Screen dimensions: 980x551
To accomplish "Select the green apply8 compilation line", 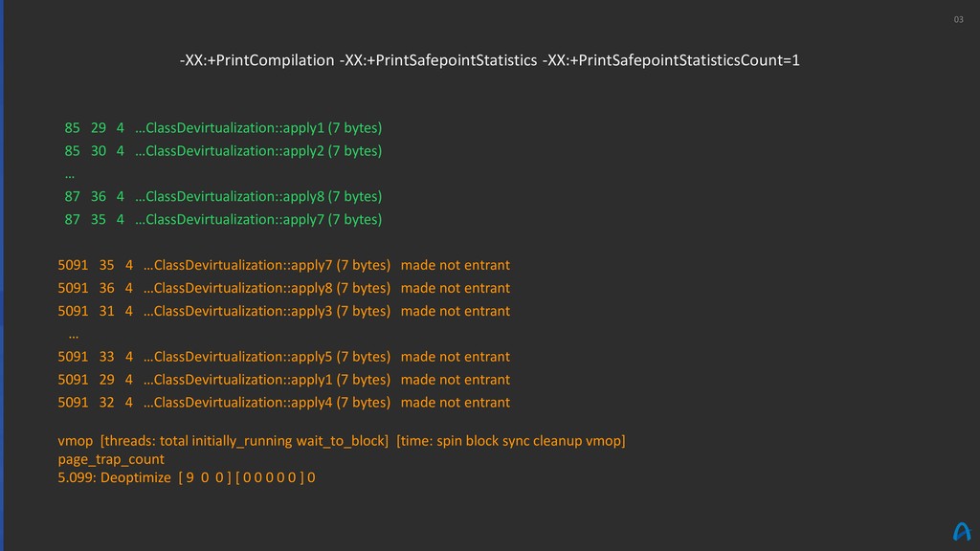I will (223, 197).
